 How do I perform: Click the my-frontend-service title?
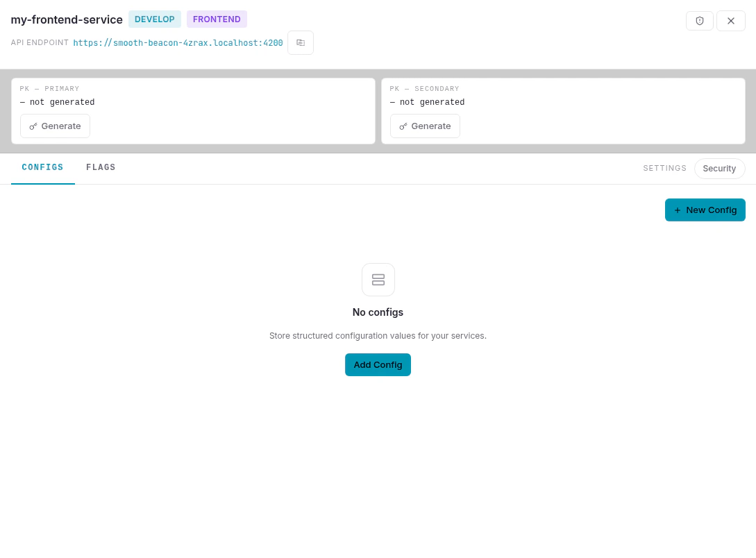coord(67,19)
